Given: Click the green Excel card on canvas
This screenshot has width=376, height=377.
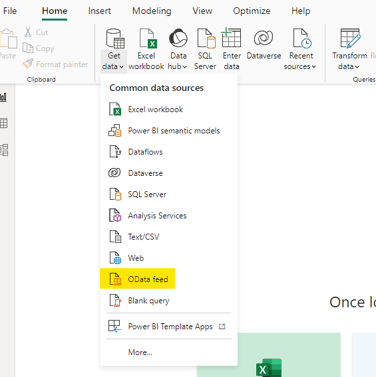Looking at the screenshot, I should [269, 355].
